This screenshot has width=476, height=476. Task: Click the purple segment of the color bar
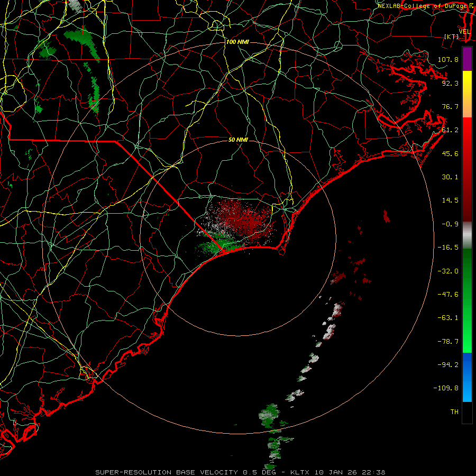click(x=467, y=59)
